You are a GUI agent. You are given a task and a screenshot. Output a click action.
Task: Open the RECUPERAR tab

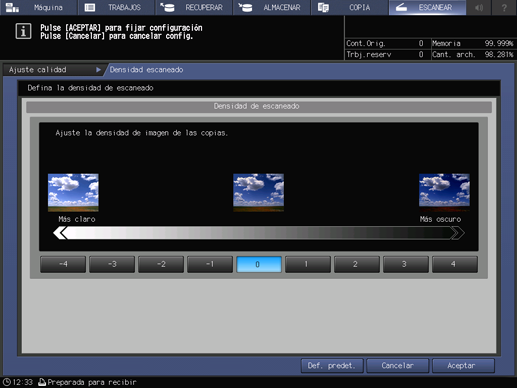pos(194,7)
